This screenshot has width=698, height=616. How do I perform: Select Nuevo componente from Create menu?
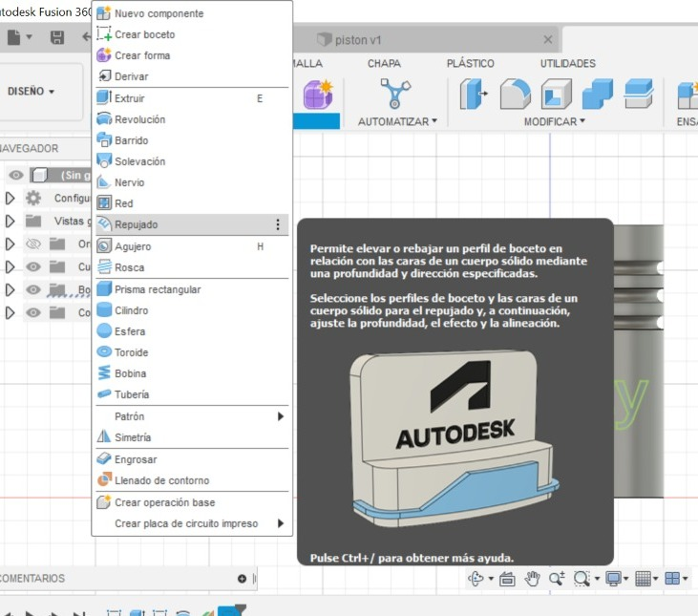[192, 13]
